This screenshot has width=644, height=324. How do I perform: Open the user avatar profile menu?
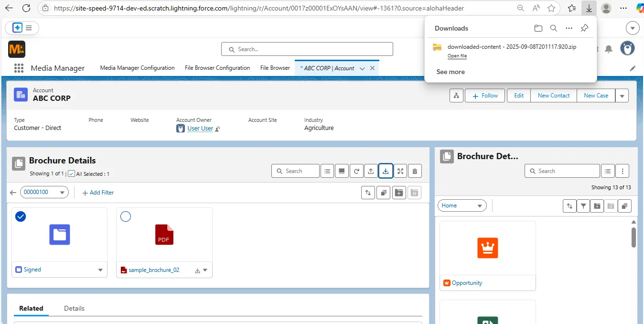(x=627, y=48)
